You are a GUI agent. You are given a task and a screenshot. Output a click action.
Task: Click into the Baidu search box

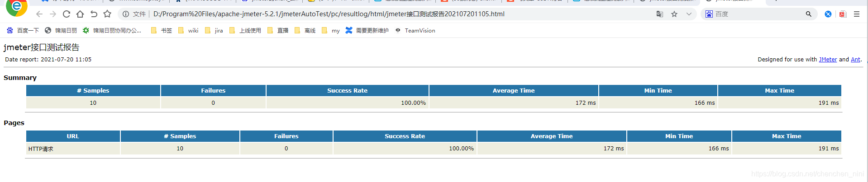pyautogui.click(x=758, y=14)
